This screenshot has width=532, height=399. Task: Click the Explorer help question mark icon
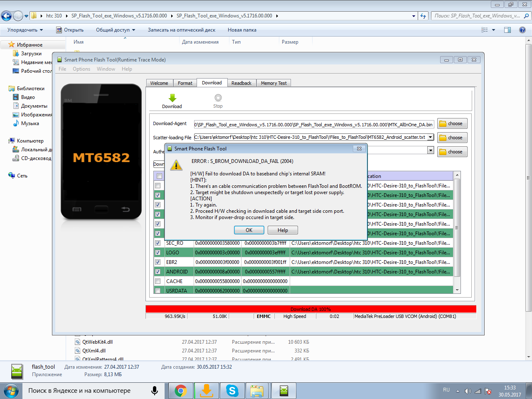(x=522, y=30)
